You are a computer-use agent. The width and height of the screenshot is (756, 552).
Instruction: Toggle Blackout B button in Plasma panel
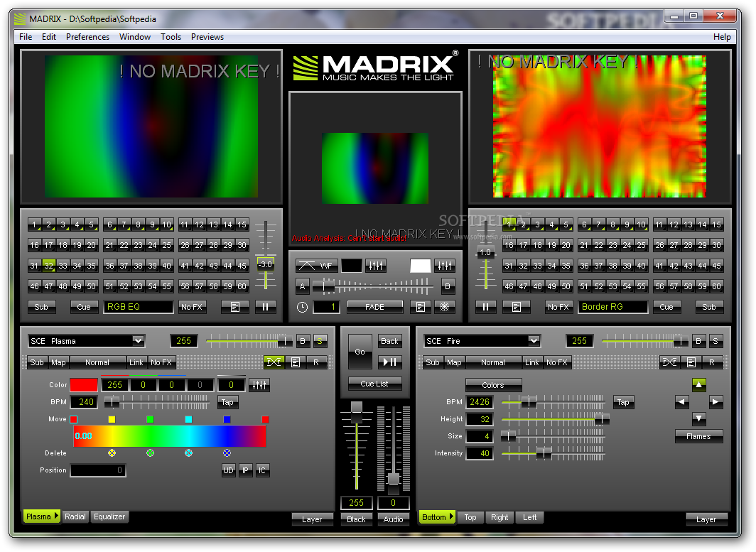click(x=303, y=341)
